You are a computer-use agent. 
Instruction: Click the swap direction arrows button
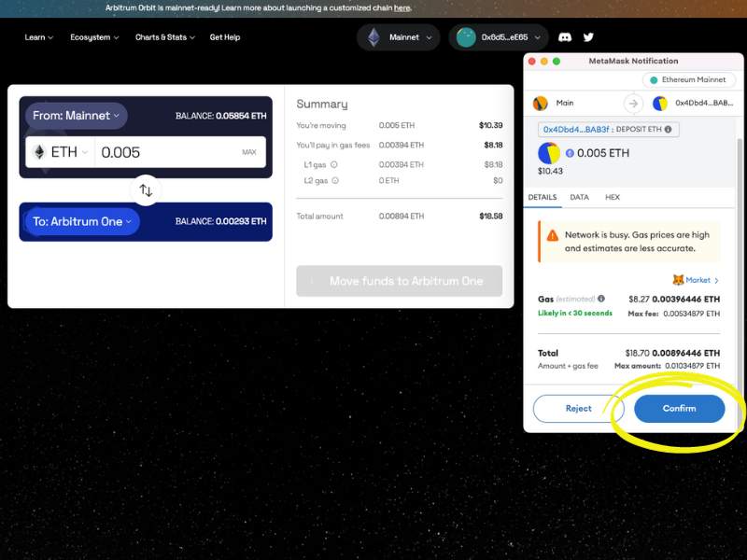(146, 190)
